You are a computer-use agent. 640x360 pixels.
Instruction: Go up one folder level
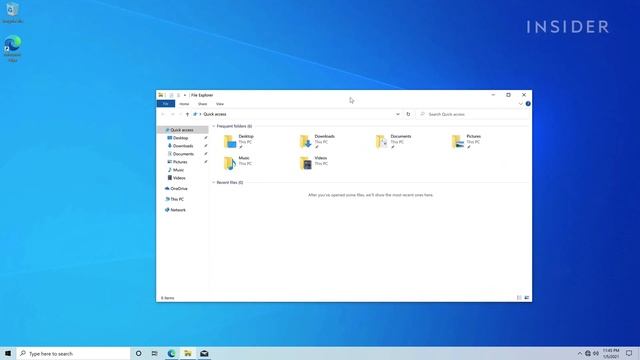[x=187, y=114]
